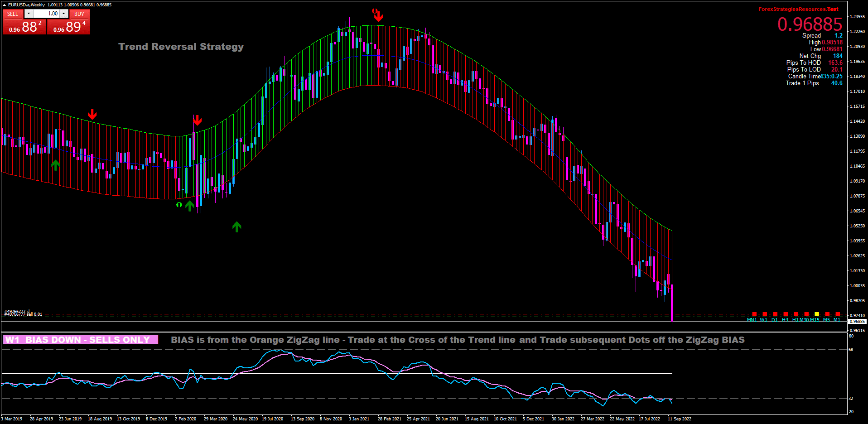This screenshot has width=868, height=424.
Task: Click the Spread value 1.2
Action: pos(839,35)
